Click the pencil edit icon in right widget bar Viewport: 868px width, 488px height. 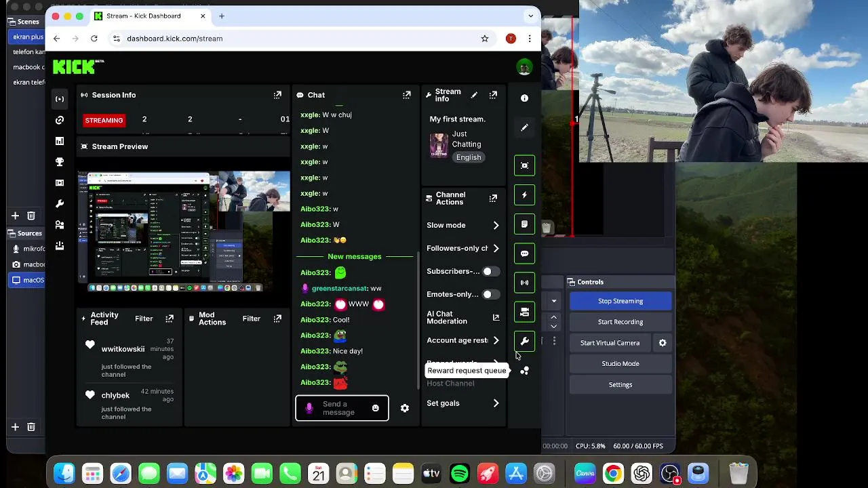pos(524,127)
